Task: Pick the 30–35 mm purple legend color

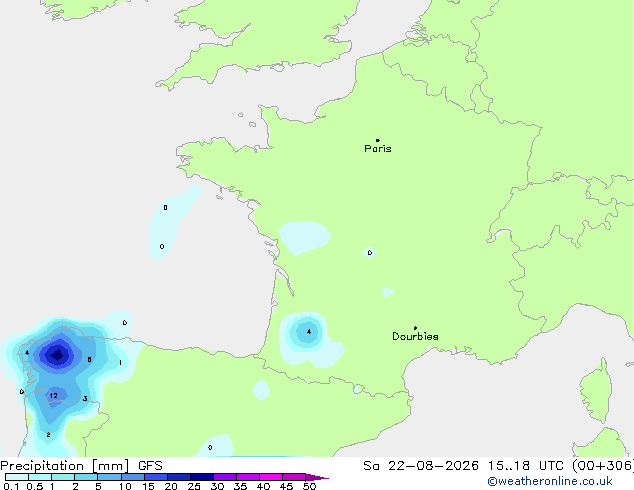Action: (x=224, y=477)
